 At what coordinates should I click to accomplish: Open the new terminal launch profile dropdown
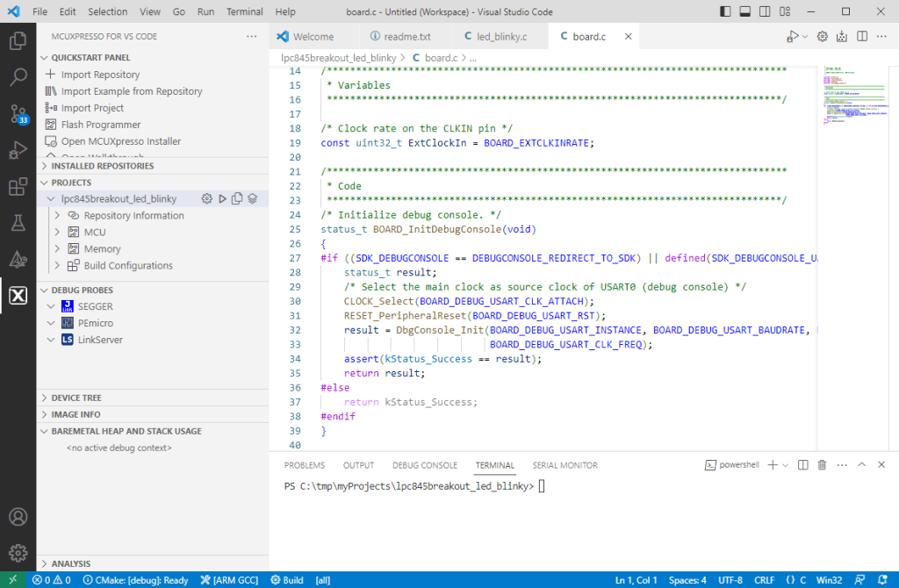click(786, 465)
